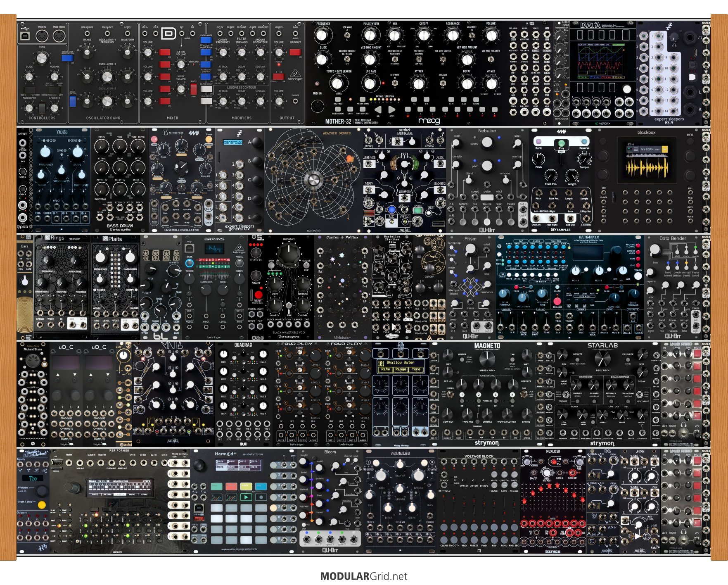Hit the Reverse button on DIY Sampler
The image size is (728, 585).
point(584,142)
